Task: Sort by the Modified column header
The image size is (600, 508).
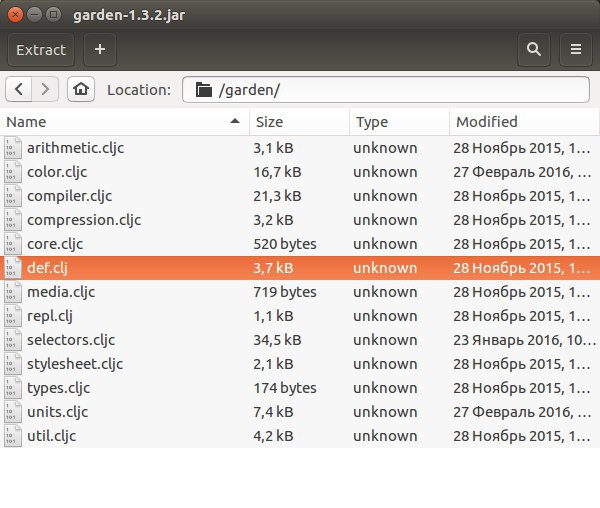Action: (x=524, y=122)
